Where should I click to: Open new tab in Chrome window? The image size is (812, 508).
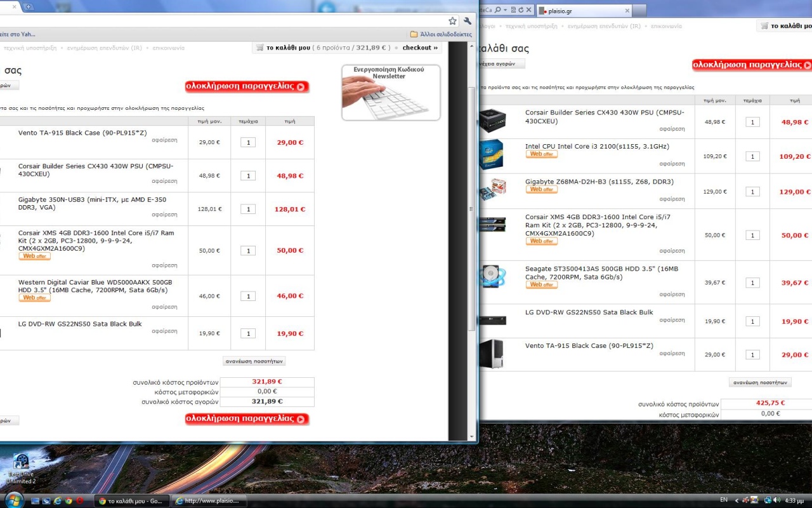pyautogui.click(x=29, y=6)
